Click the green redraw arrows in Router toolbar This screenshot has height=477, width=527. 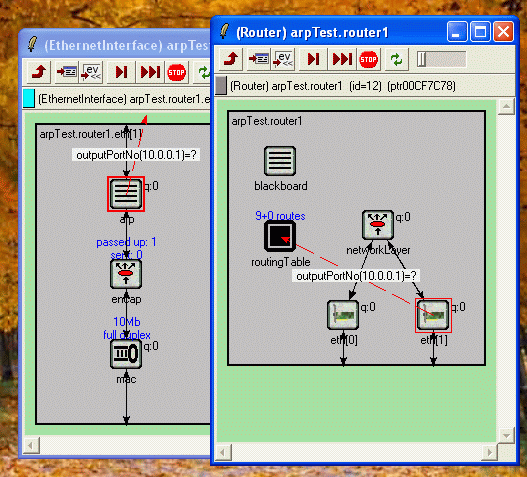[x=397, y=59]
